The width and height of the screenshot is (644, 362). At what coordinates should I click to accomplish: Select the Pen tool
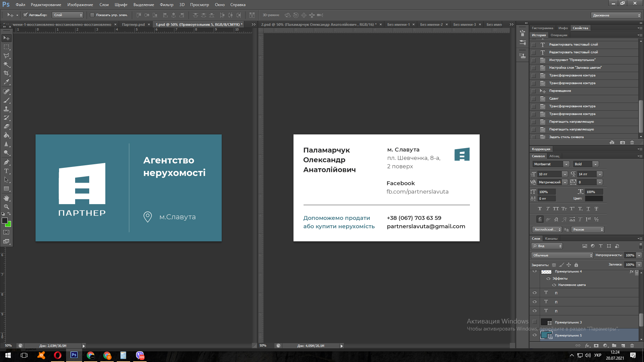coord(6,162)
